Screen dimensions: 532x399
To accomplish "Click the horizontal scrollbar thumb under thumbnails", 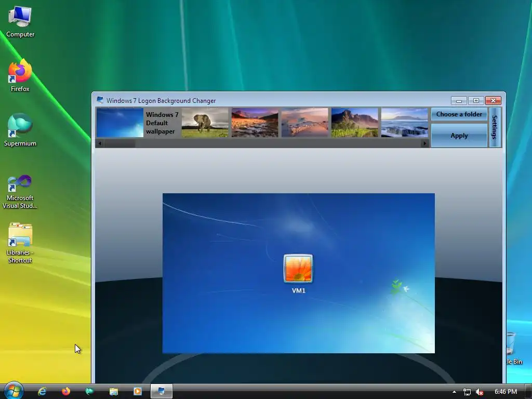I will click(x=120, y=143).
